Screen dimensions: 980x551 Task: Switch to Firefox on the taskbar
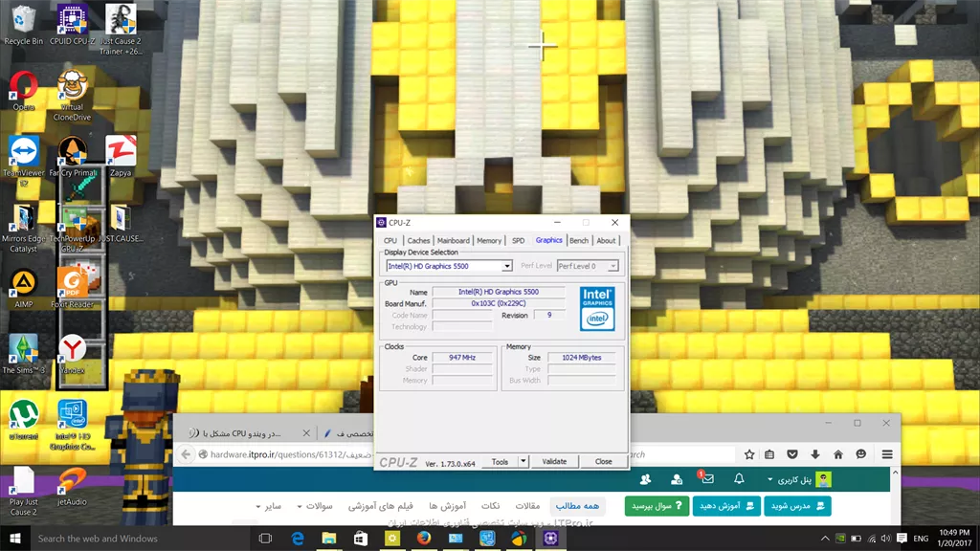pos(424,539)
